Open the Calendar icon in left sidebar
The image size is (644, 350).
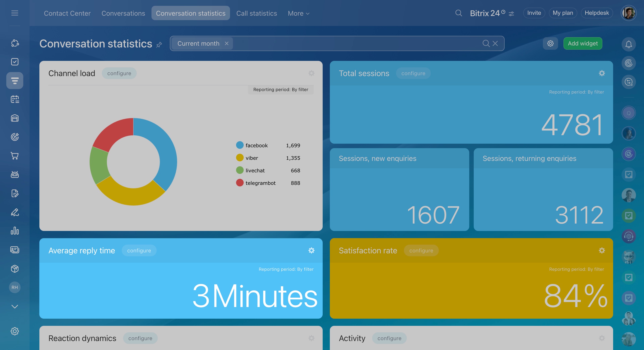15,99
